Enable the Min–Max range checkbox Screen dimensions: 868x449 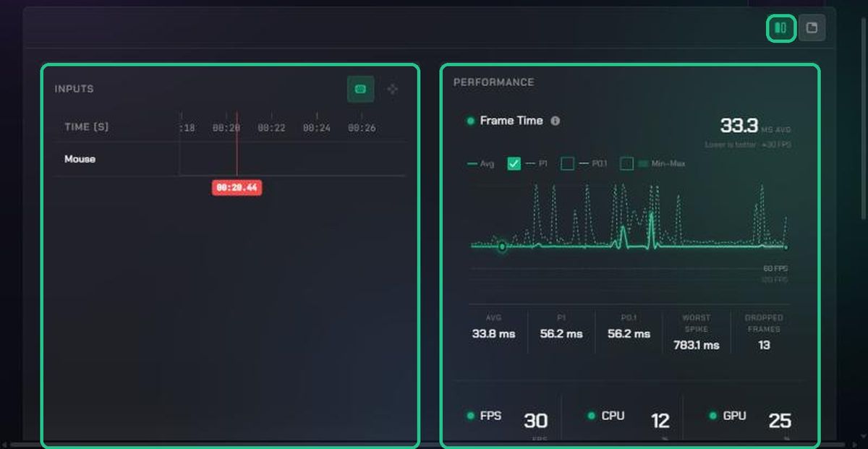tap(627, 163)
